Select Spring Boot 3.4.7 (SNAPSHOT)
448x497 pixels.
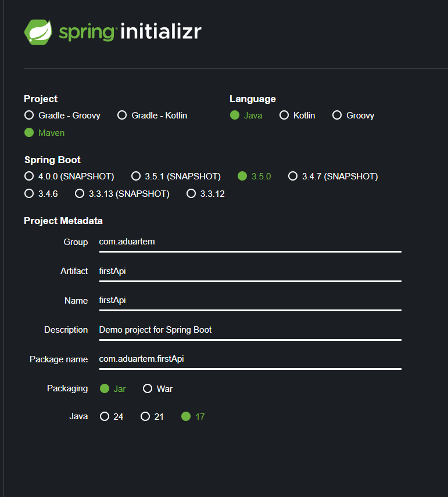coord(333,177)
